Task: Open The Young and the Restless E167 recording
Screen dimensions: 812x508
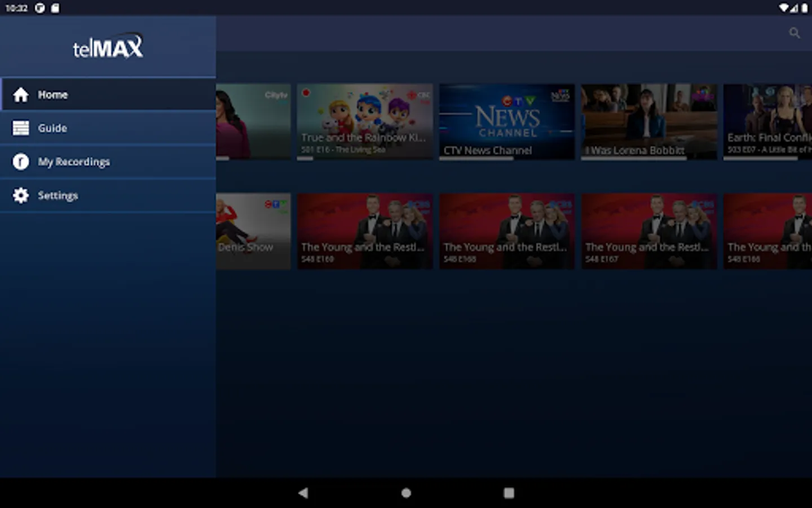Action: tap(649, 231)
